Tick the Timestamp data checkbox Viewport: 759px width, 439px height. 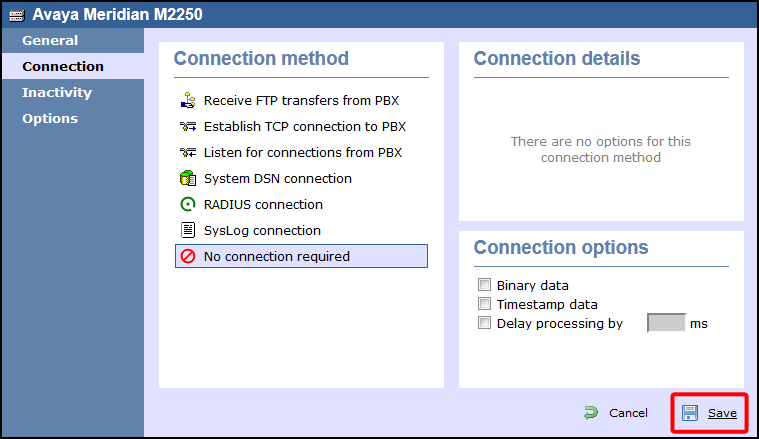coord(485,304)
